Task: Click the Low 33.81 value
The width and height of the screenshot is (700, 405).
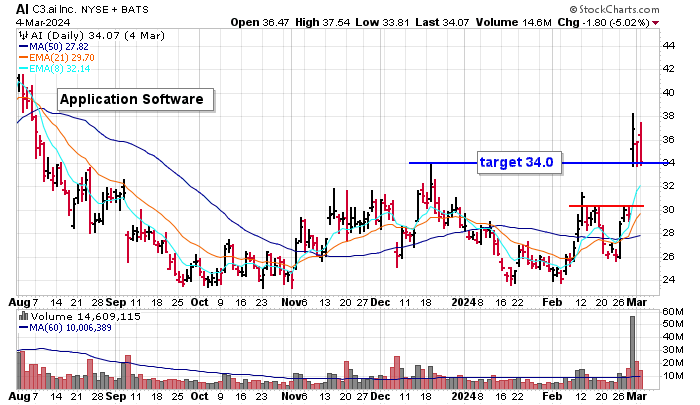Action: click(x=382, y=22)
